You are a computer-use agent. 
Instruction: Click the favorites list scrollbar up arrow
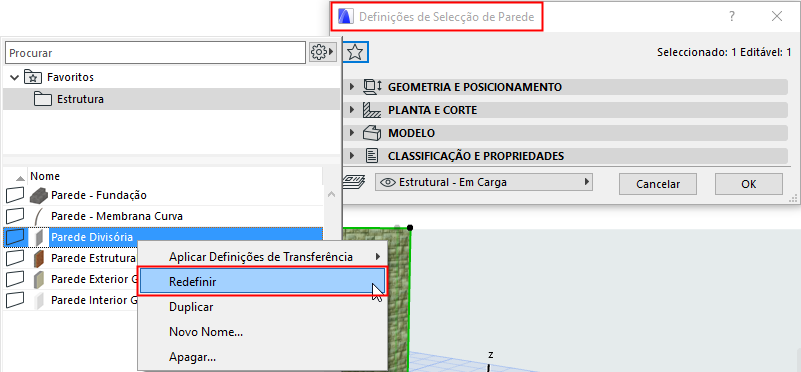coord(331,195)
